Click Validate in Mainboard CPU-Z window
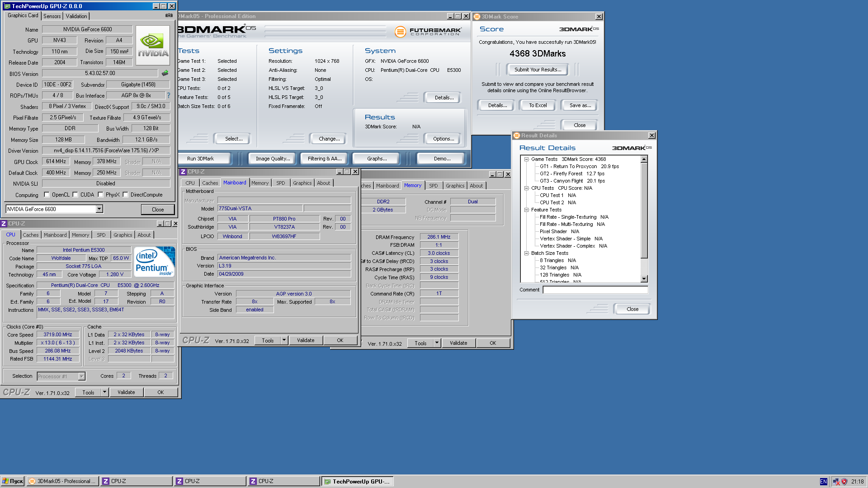The image size is (868, 488). click(306, 340)
